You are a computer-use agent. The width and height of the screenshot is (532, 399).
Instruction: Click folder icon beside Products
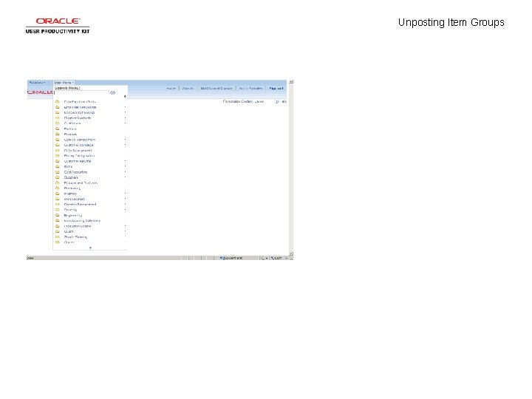coord(58,134)
